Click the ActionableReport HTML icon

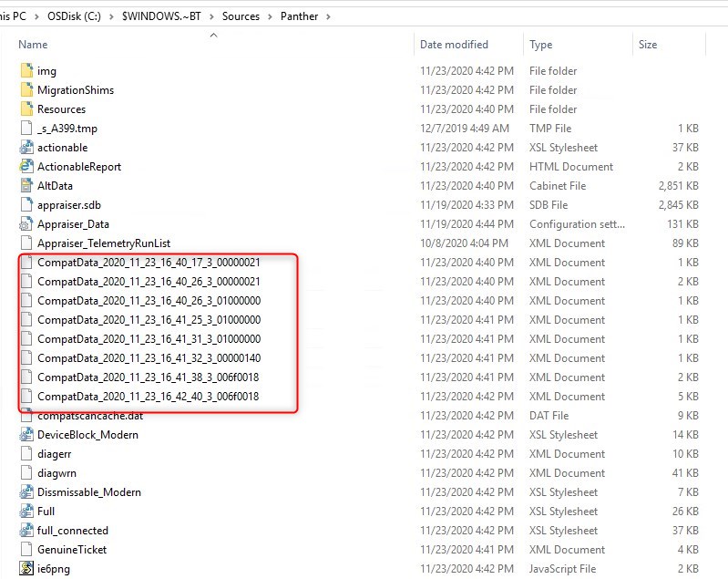pyautogui.click(x=26, y=166)
